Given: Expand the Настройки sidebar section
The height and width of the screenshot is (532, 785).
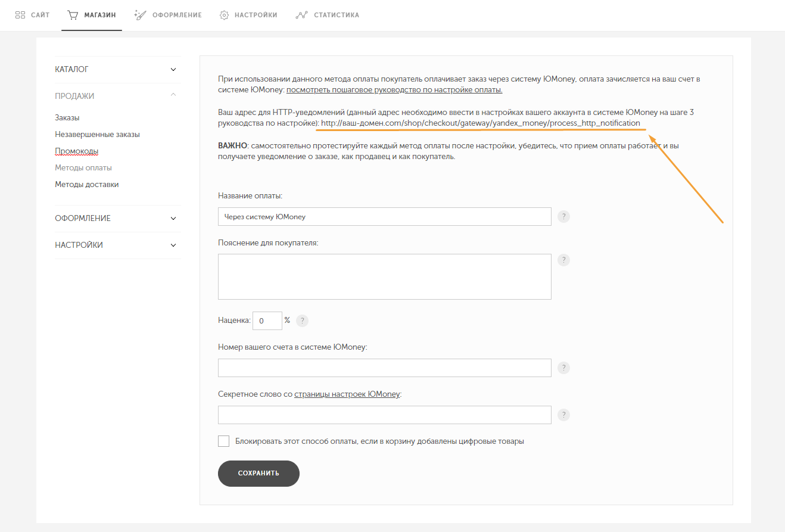Looking at the screenshot, I should 117,245.
